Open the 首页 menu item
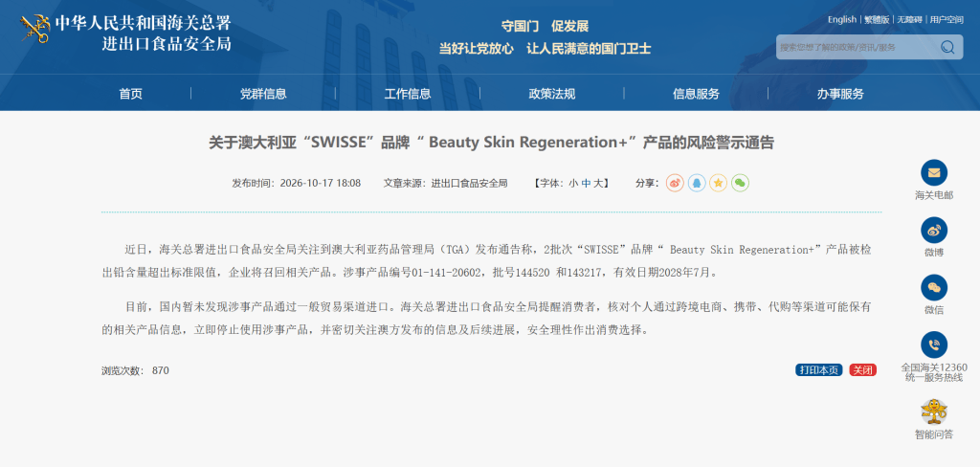 pyautogui.click(x=130, y=94)
